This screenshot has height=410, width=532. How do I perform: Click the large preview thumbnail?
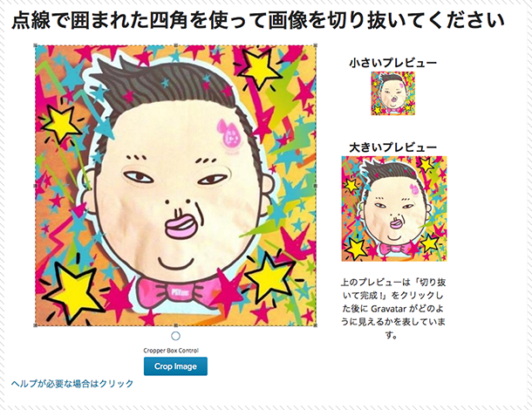pos(394,208)
